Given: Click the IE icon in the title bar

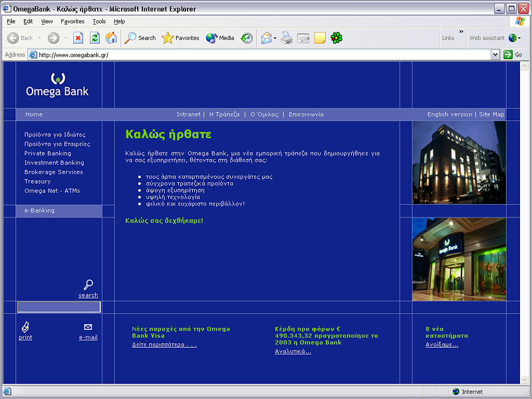Looking at the screenshot, I should coord(7,9).
